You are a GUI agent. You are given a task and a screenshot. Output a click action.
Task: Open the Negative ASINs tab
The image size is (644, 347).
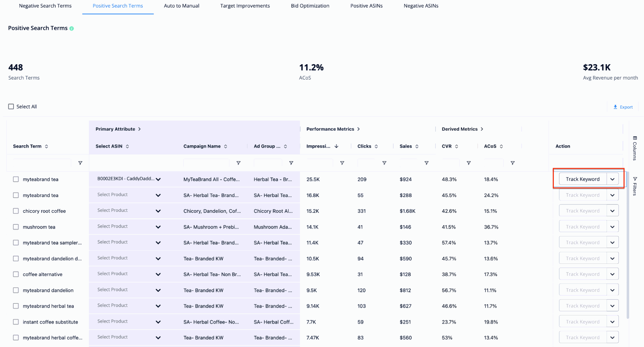click(421, 6)
